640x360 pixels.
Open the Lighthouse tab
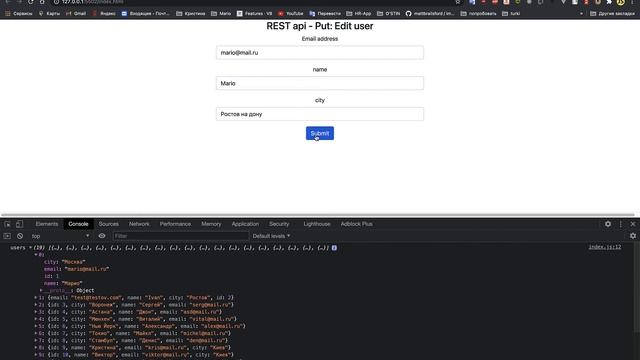(x=317, y=224)
